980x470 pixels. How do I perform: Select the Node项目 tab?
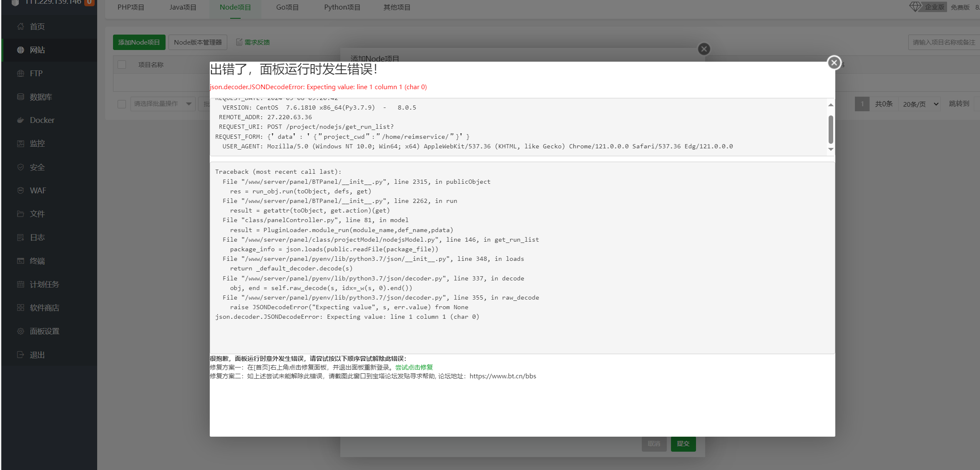coord(235,7)
